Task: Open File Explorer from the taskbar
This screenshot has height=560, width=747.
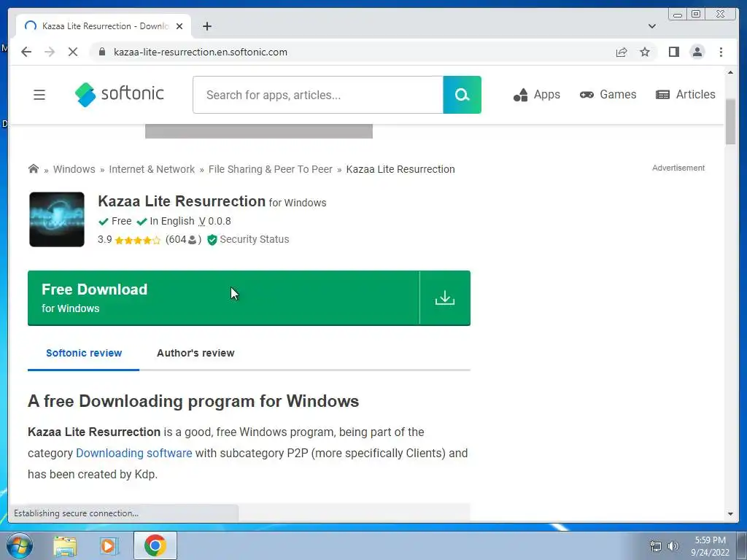Action: click(x=65, y=545)
